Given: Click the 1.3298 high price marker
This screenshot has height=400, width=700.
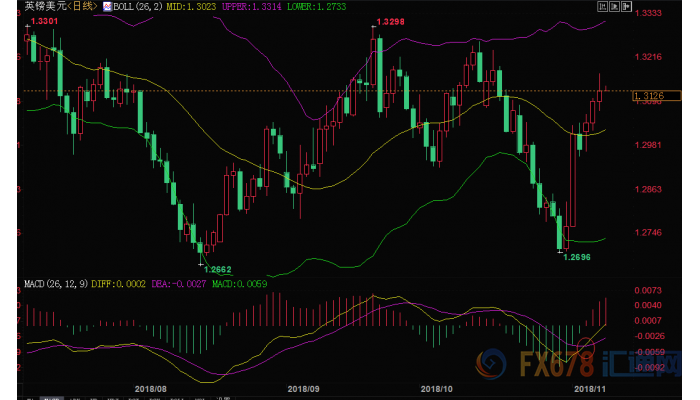Looking at the screenshot, I should tap(391, 21).
